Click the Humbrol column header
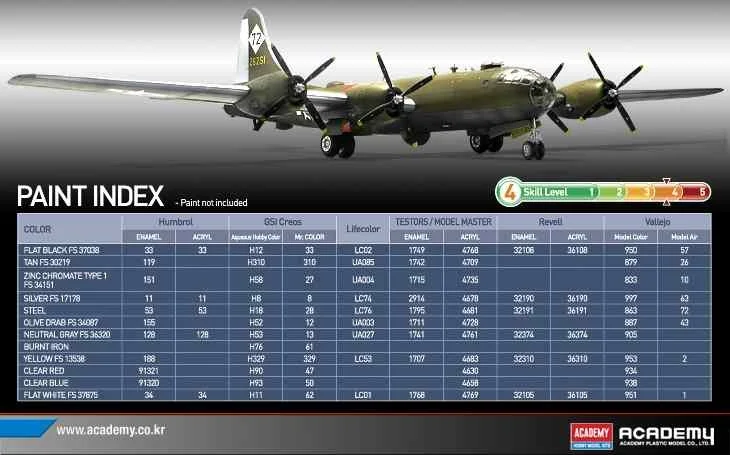The height and width of the screenshot is (455, 730). (174, 221)
